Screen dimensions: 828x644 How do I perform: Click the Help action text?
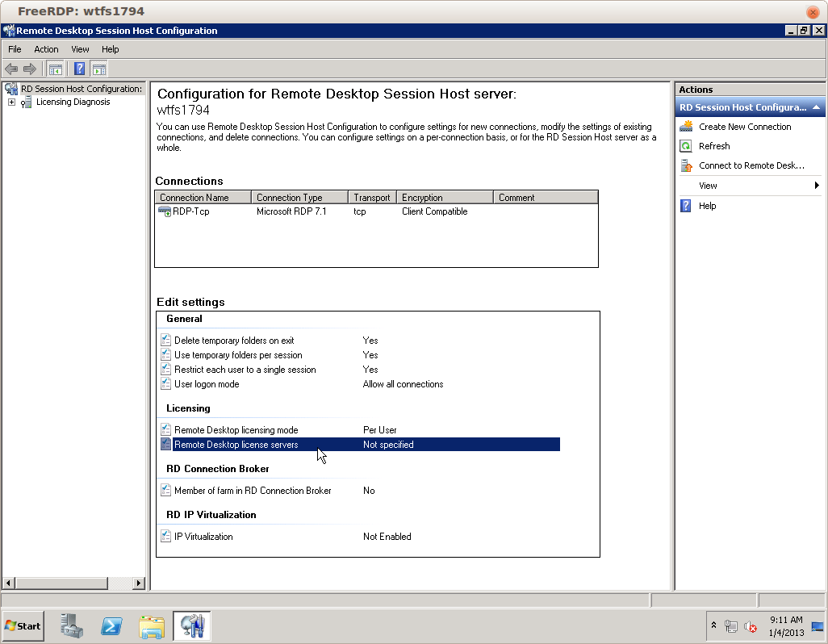(707, 206)
